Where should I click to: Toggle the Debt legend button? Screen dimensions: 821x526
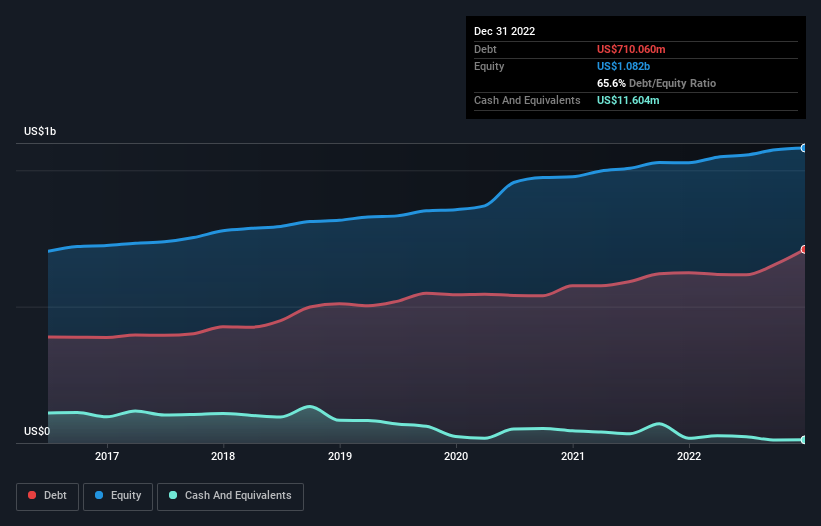click(x=47, y=496)
